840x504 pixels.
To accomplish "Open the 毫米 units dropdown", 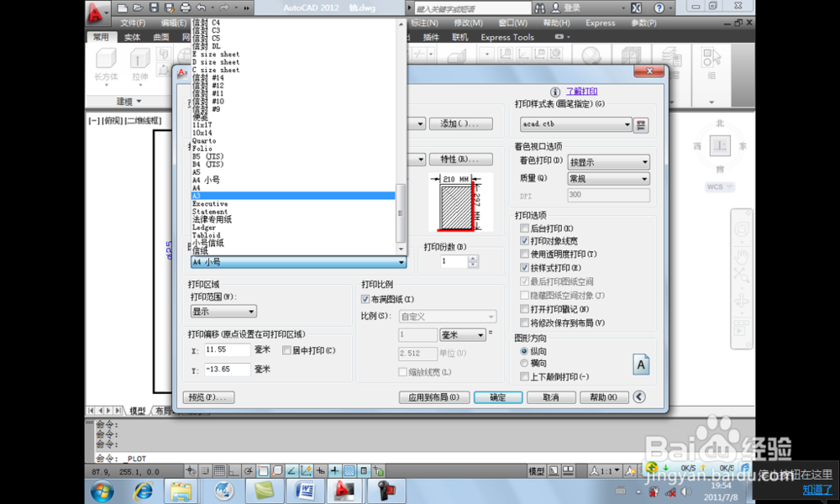I will tap(463, 335).
